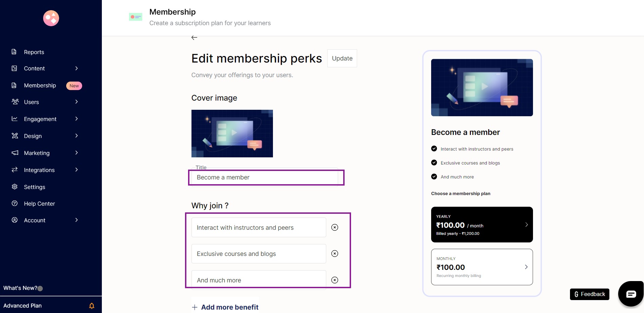Screen dimensions: 644x313
Task: Expand the Content menu chevron
Action: click(x=77, y=68)
